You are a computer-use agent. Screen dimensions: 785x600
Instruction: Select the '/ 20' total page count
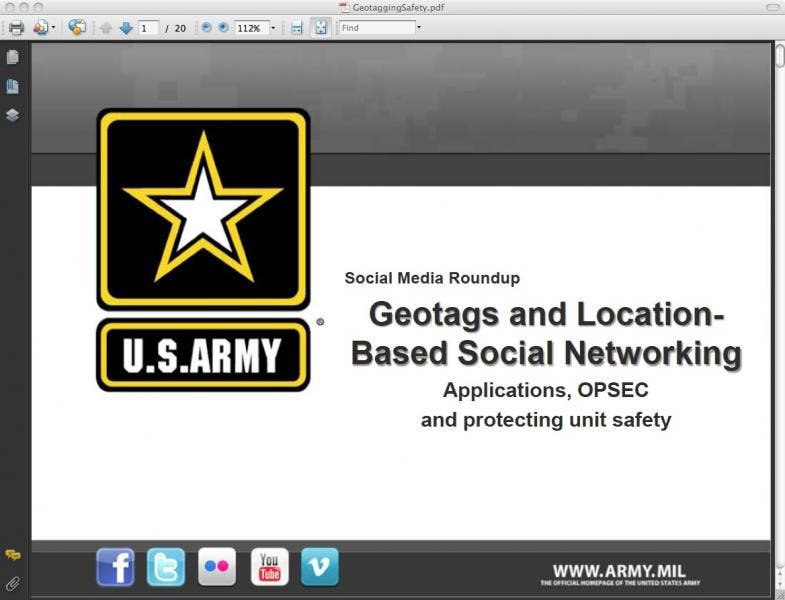(x=175, y=29)
